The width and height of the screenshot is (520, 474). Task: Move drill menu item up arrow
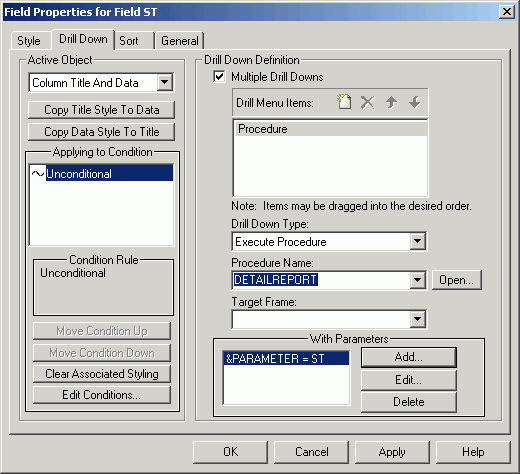coord(391,102)
